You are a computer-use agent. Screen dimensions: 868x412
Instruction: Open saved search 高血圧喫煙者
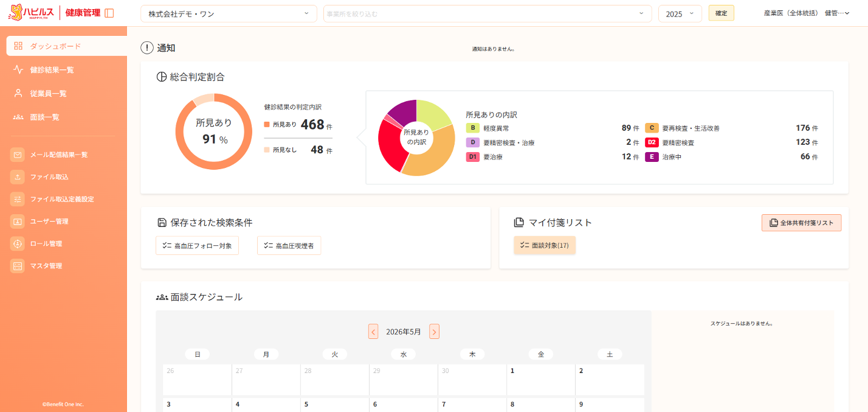[x=289, y=245]
